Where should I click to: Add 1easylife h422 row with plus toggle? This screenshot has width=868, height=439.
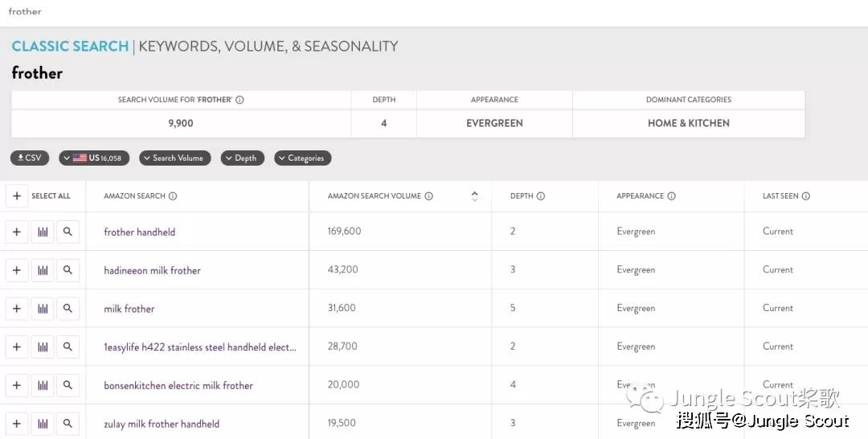tap(17, 347)
